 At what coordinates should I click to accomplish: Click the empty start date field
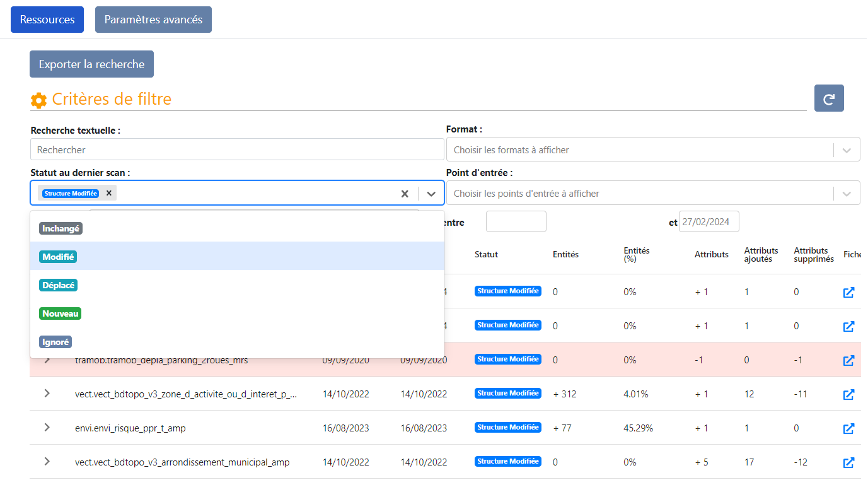(x=516, y=221)
